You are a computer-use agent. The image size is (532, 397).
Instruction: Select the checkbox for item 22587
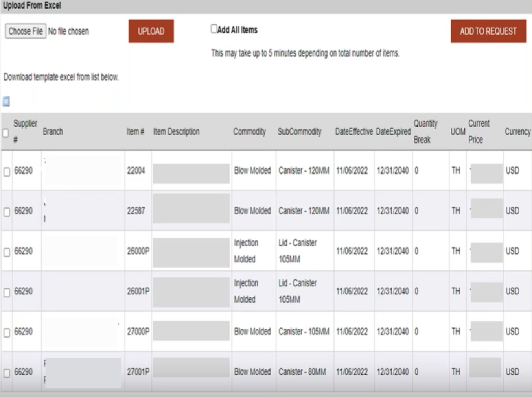(x=7, y=212)
